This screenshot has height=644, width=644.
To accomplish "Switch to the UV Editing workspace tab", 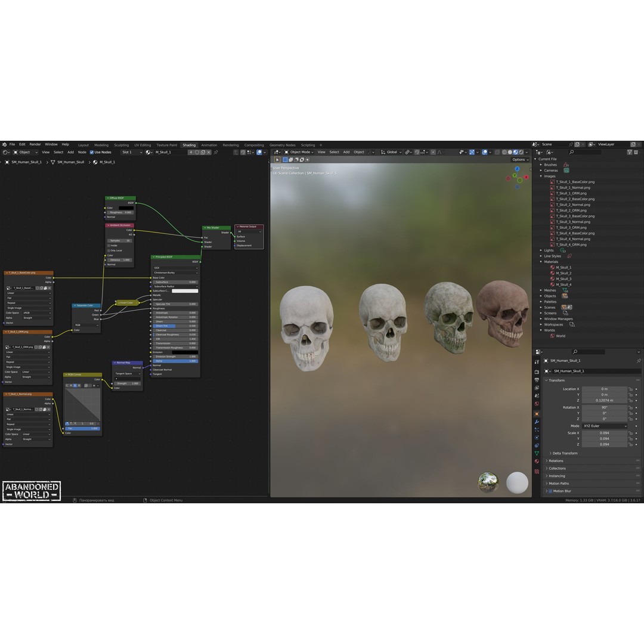I will 143,145.
